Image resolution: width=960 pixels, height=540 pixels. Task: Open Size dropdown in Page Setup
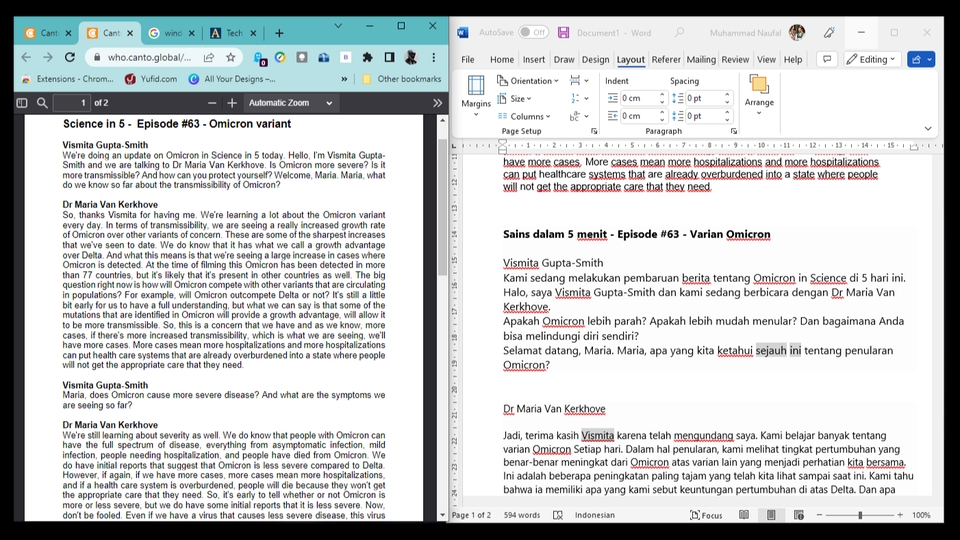coord(514,99)
